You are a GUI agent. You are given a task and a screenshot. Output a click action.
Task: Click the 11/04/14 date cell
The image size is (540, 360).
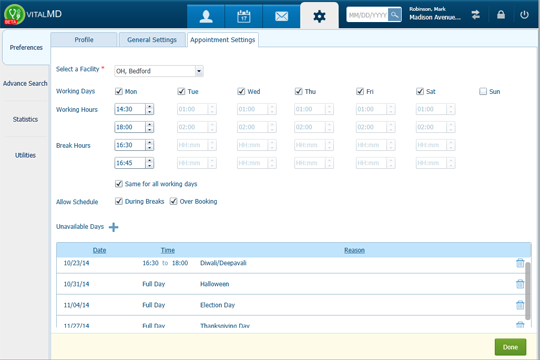pyautogui.click(x=76, y=305)
